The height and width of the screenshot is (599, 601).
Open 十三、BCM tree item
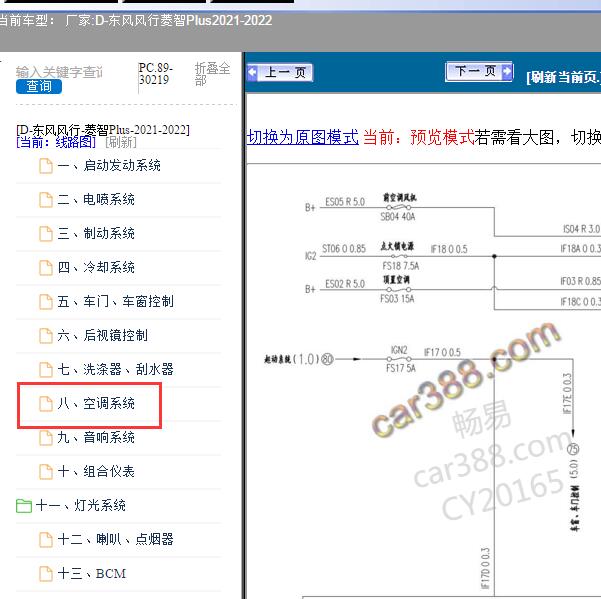tap(92, 573)
